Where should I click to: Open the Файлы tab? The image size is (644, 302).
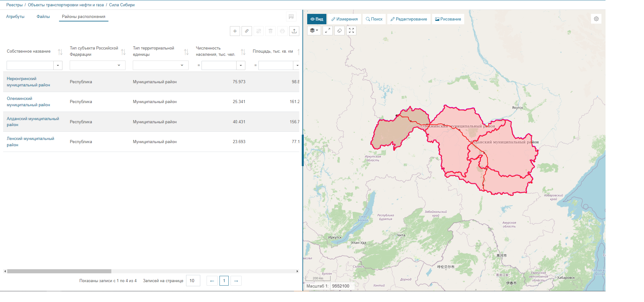(43, 17)
